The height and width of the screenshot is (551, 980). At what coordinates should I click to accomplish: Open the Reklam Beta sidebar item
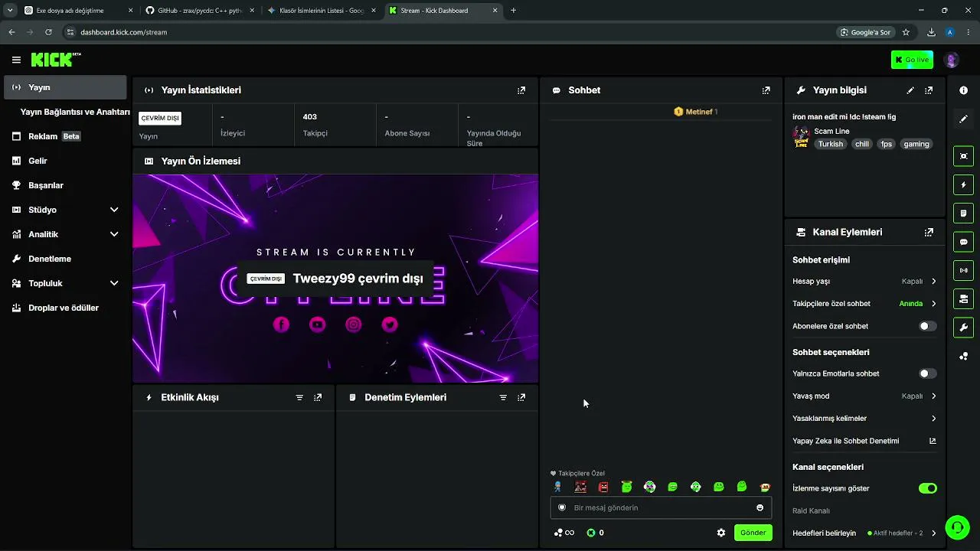tap(65, 136)
